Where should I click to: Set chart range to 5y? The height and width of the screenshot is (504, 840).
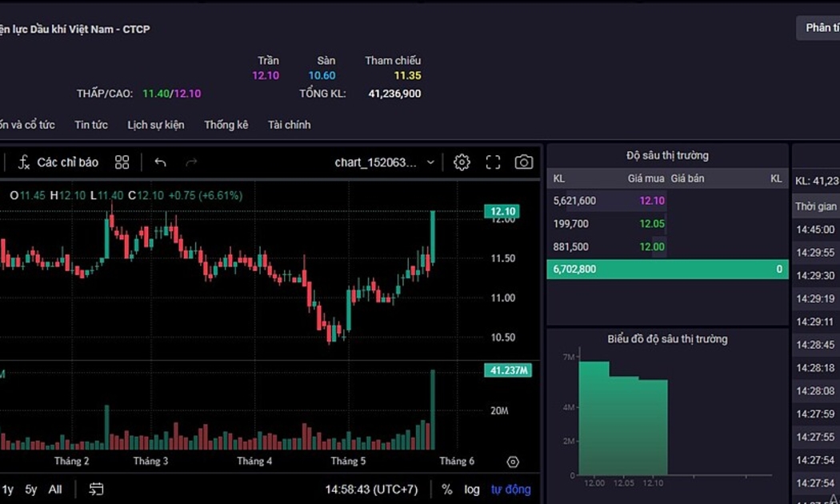click(31, 489)
